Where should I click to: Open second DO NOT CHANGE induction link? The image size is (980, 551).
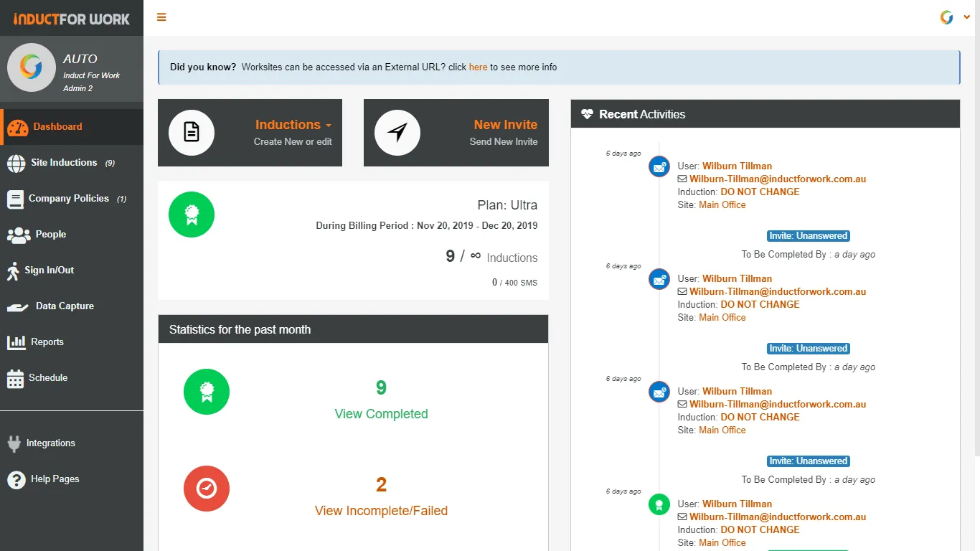pyautogui.click(x=760, y=305)
